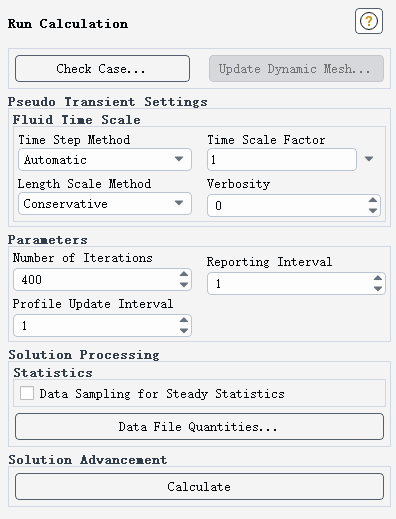Decrease the Profile Update Interval

184,331
